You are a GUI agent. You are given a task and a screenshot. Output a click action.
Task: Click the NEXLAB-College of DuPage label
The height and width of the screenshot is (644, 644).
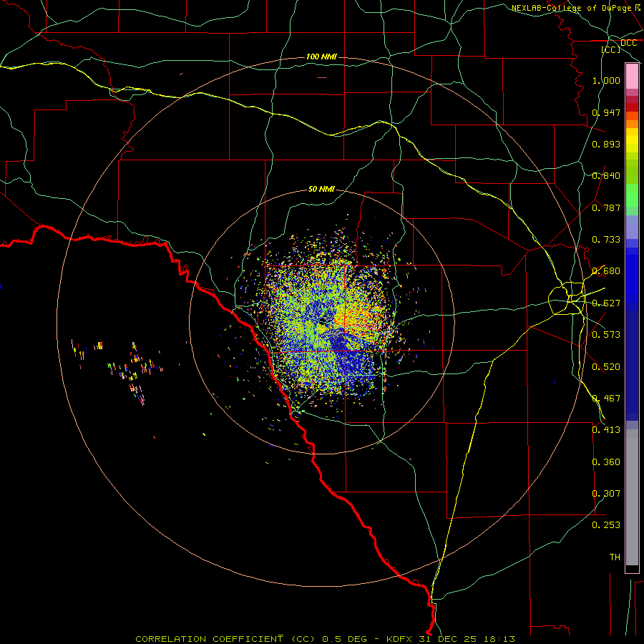tap(571, 8)
